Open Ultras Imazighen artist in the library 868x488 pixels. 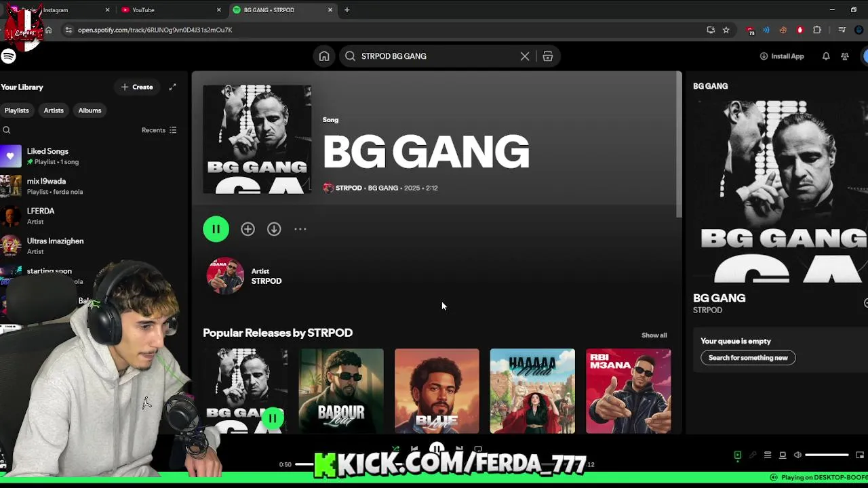coord(94,245)
